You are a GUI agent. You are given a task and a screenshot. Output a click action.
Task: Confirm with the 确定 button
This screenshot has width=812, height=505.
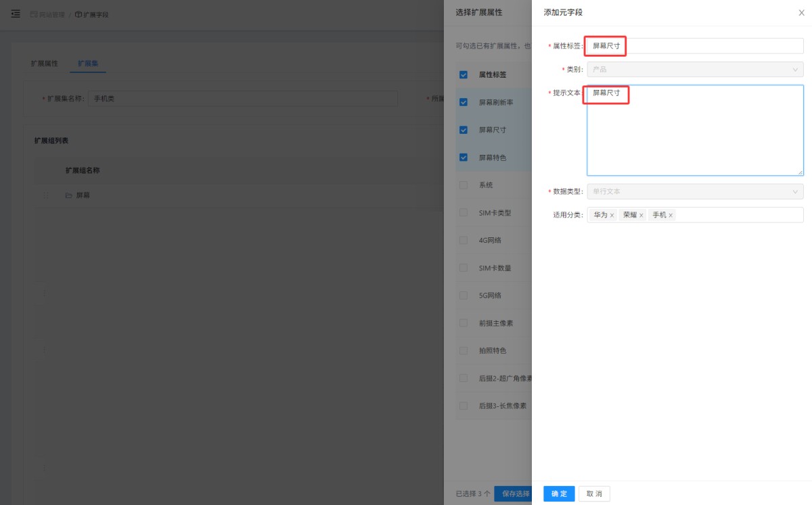pos(559,494)
